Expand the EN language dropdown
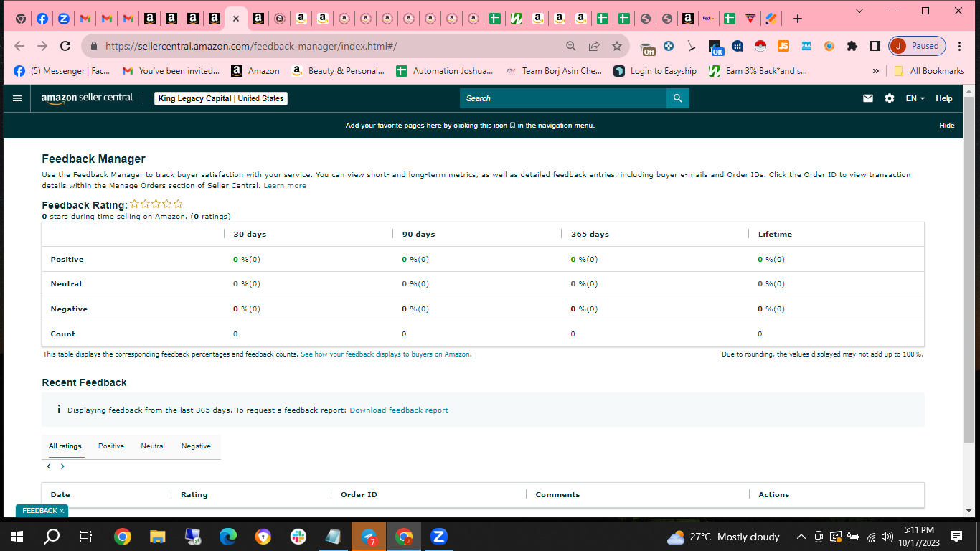Viewport: 980px width, 551px height. click(915, 98)
